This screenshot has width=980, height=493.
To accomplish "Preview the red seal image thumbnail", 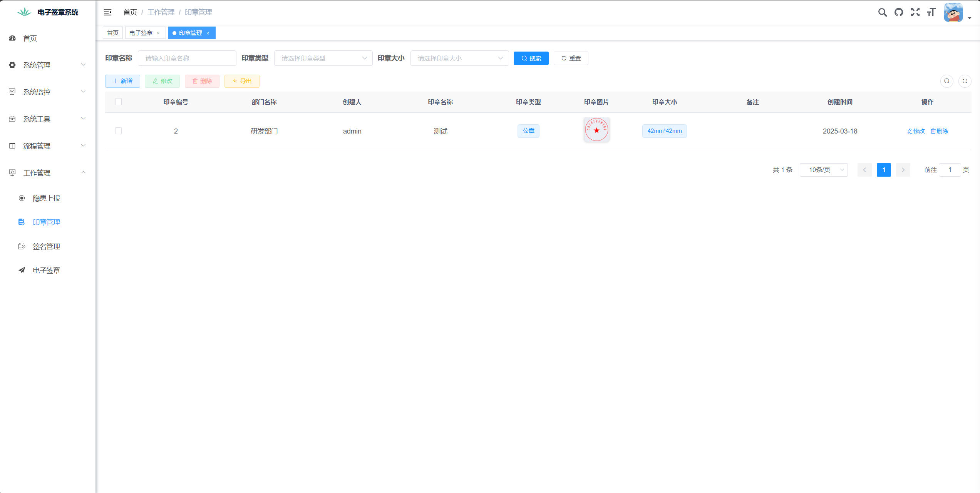I will (x=596, y=130).
